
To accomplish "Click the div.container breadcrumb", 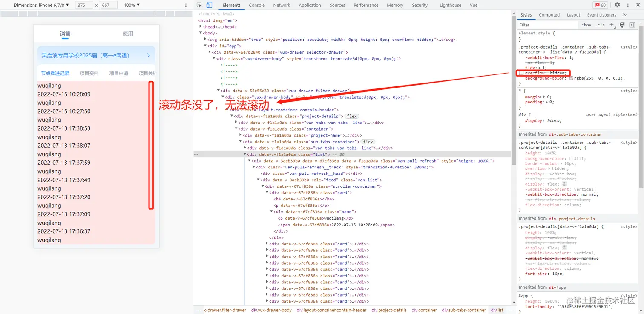I will [424, 310].
